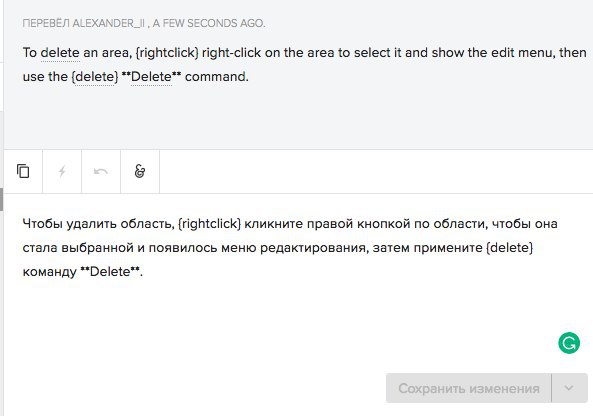Image resolution: width=593 pixels, height=416 pixels.
Task: Click underlined Delete term in source text
Action: pyautogui.click(x=151, y=77)
